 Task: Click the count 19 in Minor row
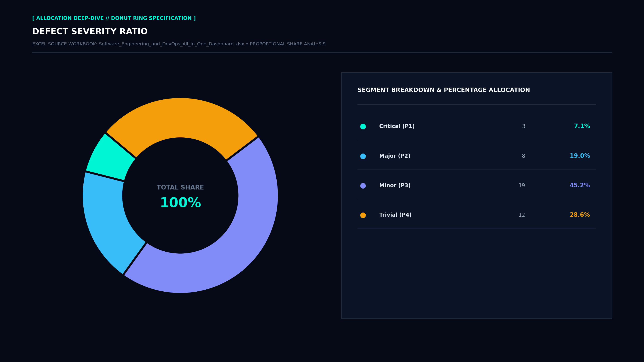tap(522, 186)
